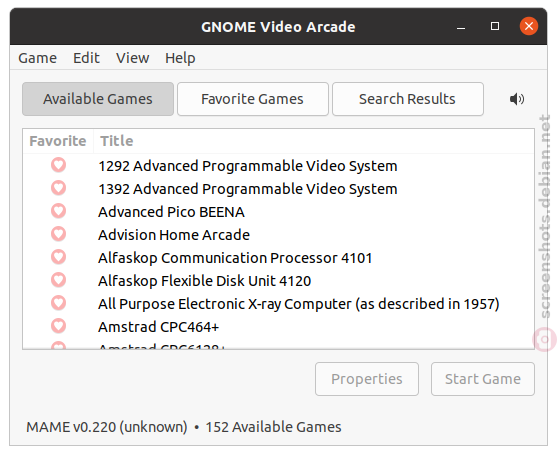Open the Help menu
This screenshot has width=557, height=455.
180,58
